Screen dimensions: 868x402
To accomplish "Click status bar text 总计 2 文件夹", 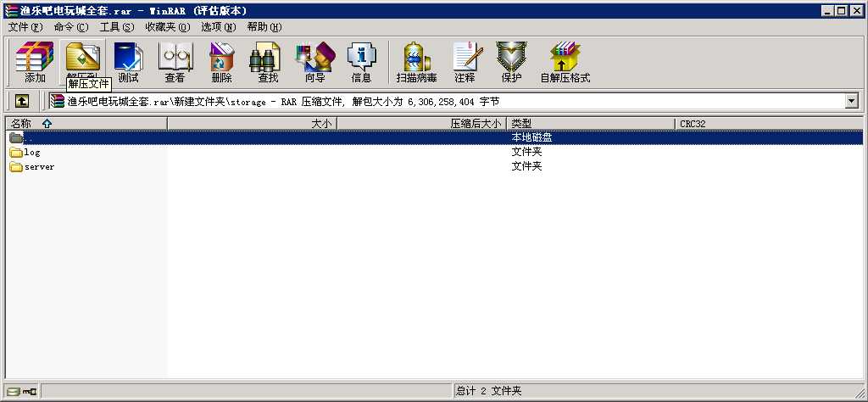I will pos(488,391).
